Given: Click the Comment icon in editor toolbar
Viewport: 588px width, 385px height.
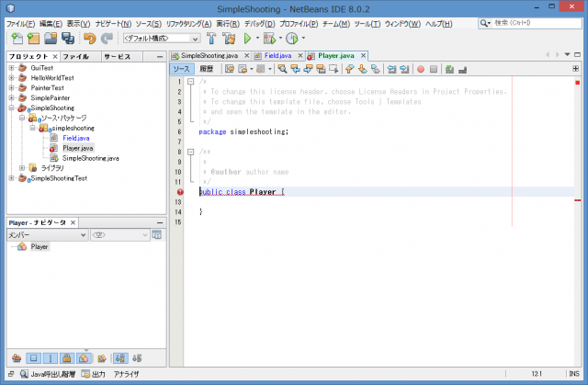Looking at the screenshot, I should coord(449,69).
